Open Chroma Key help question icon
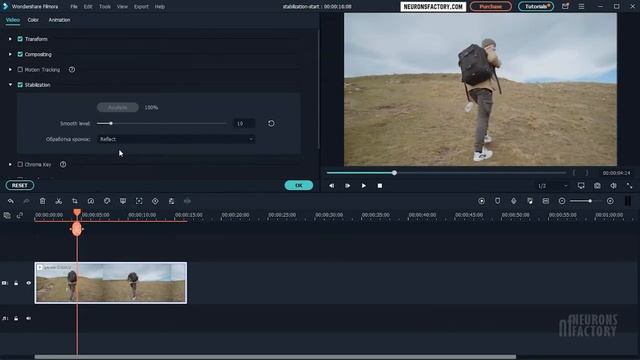 [x=63, y=164]
